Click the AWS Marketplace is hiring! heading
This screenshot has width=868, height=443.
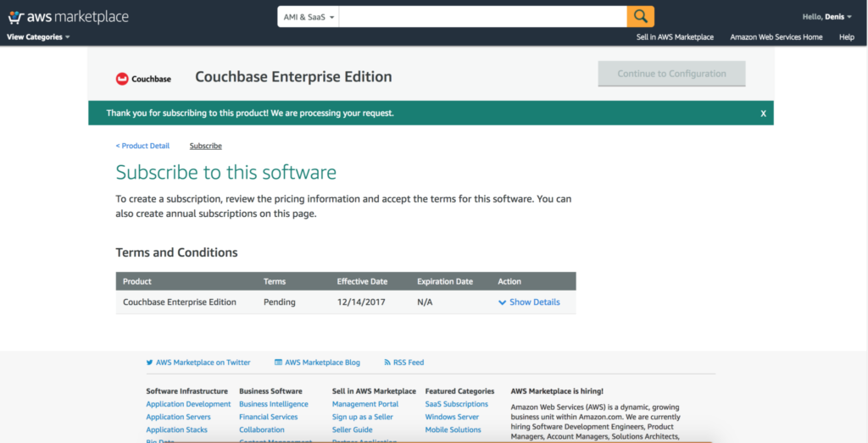[x=557, y=391]
